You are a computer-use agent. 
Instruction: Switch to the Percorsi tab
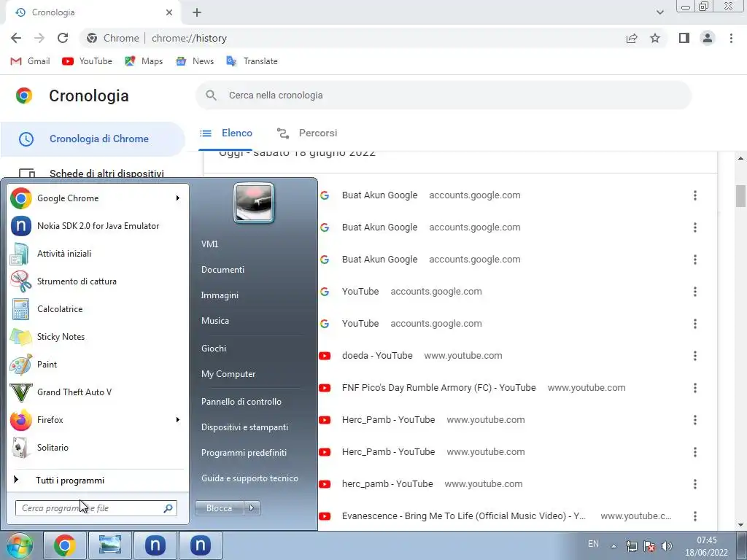tap(307, 133)
